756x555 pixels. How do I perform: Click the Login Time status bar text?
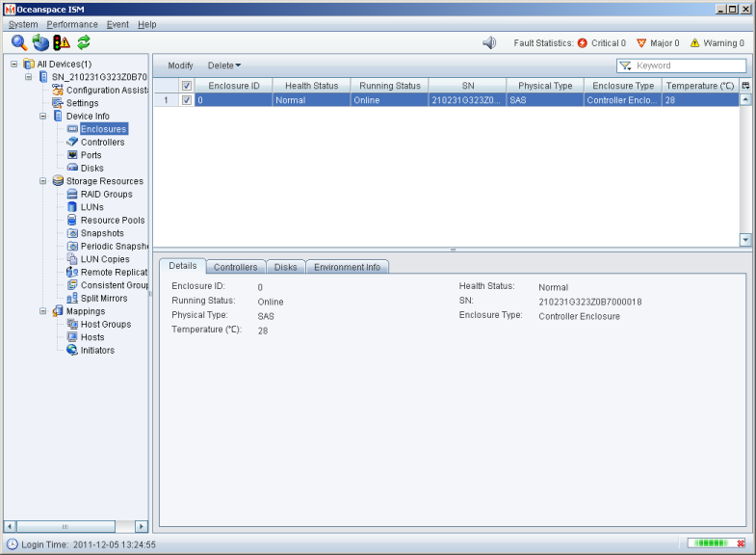[89, 544]
